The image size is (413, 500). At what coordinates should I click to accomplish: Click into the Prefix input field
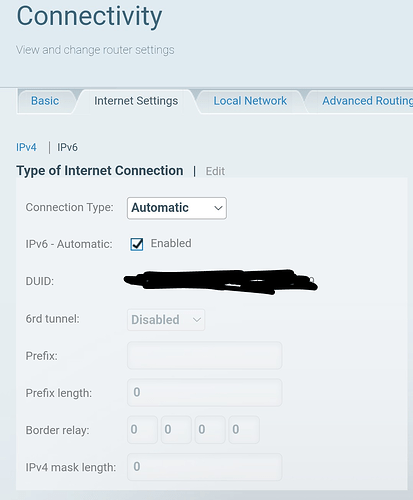pyautogui.click(x=205, y=356)
